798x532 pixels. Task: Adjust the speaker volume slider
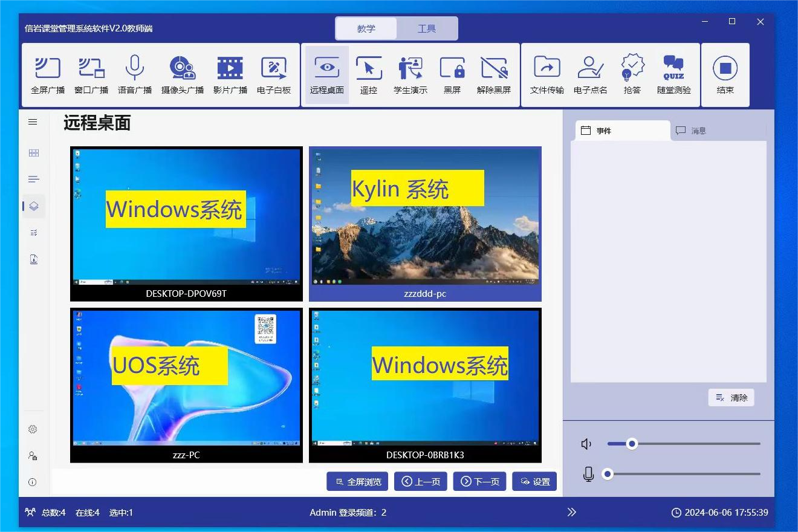pos(684,444)
